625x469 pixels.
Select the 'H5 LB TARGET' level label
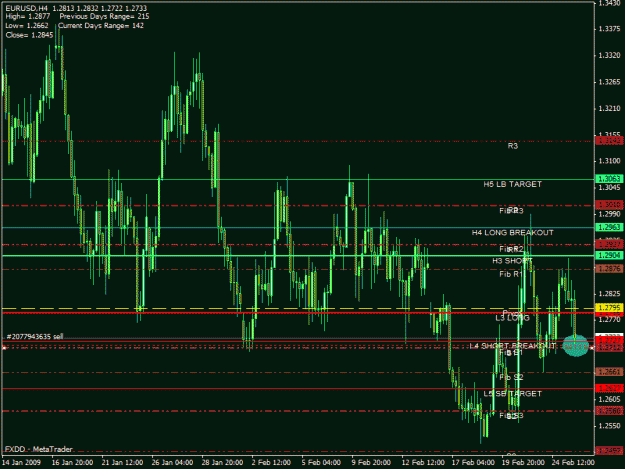[x=513, y=184]
